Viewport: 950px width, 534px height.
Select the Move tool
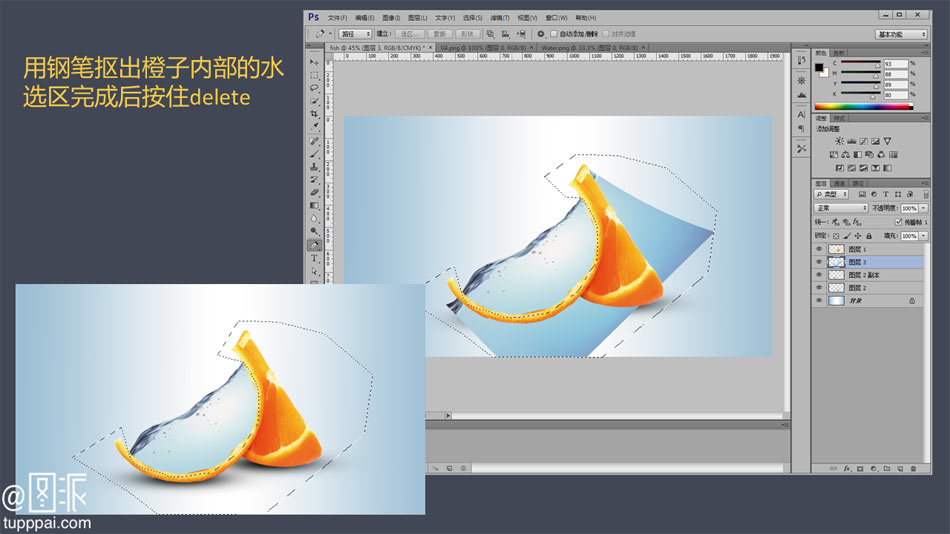pyautogui.click(x=314, y=62)
